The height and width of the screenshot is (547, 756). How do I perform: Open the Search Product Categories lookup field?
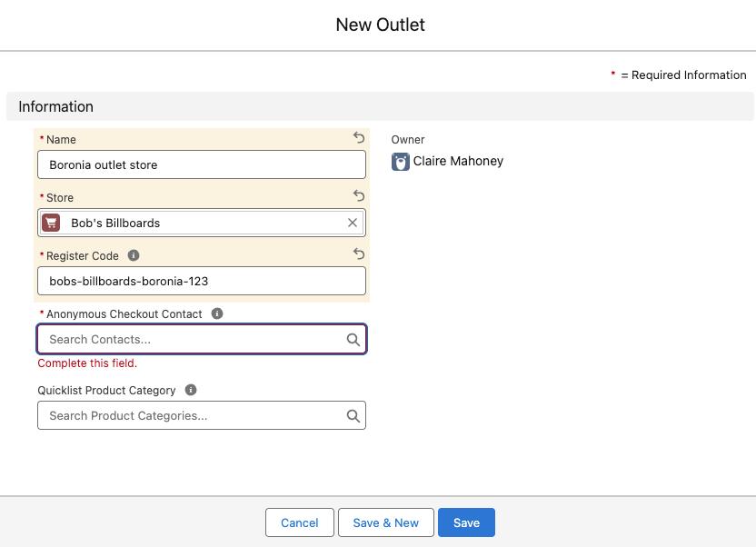tap(182, 415)
